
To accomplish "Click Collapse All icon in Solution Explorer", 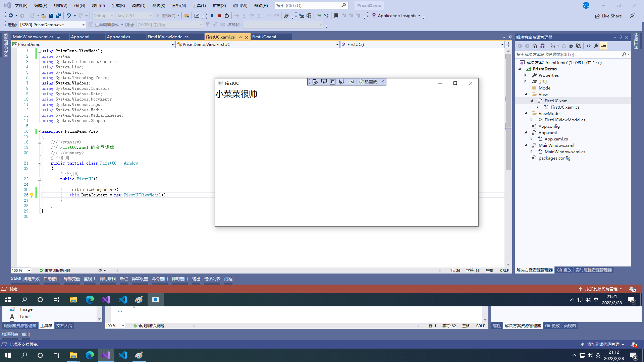I will tap(571, 46).
